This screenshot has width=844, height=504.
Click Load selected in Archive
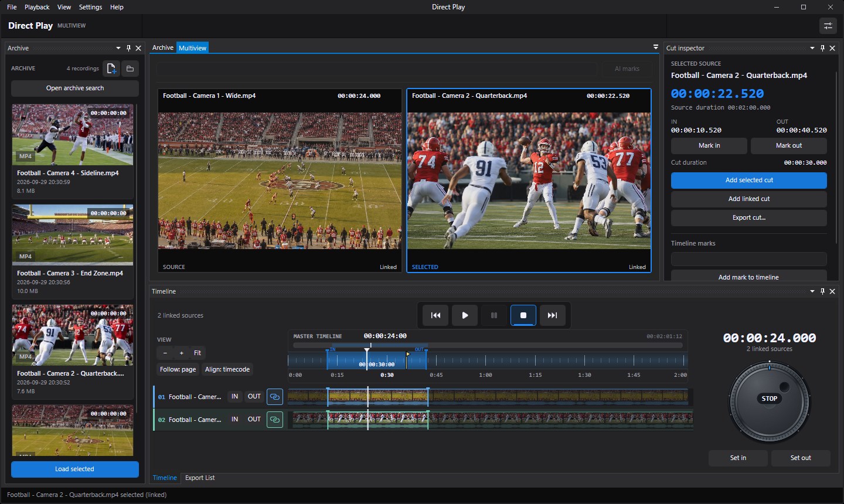(x=74, y=469)
